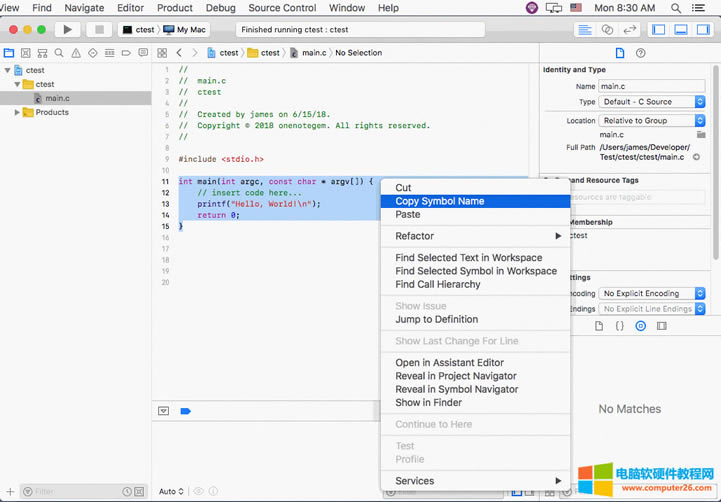Select Jump to Definition in context menu
The height and width of the screenshot is (502, 721).
[x=436, y=319]
